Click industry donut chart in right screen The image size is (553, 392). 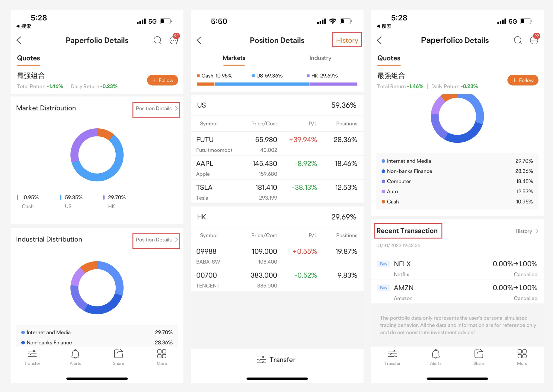457,118
